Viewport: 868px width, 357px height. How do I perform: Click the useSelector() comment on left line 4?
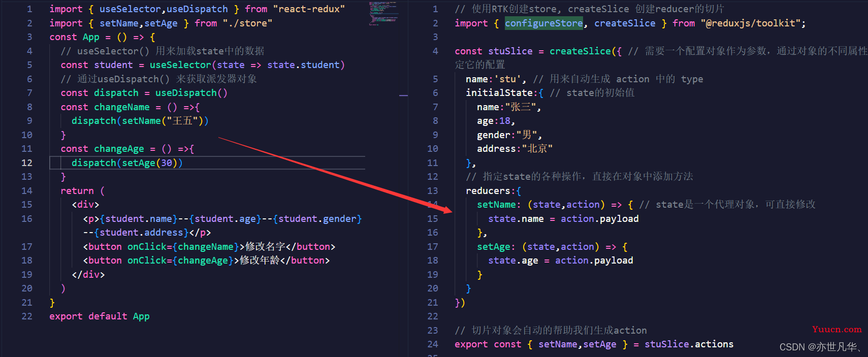tap(163, 51)
